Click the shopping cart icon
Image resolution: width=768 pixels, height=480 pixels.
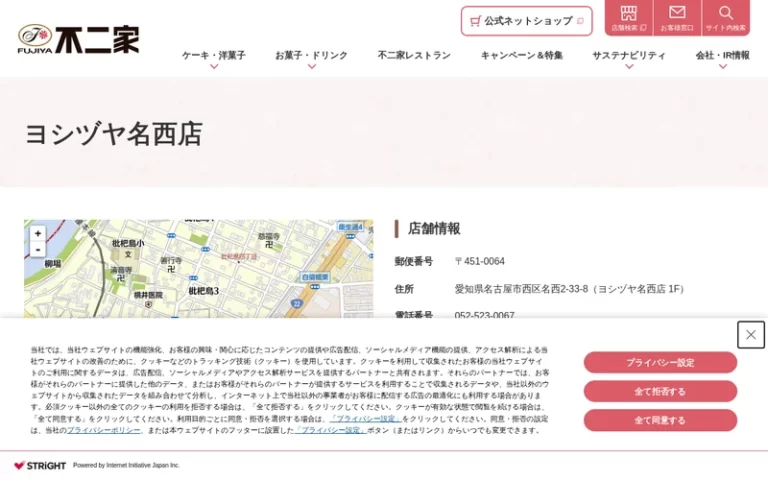click(x=475, y=21)
